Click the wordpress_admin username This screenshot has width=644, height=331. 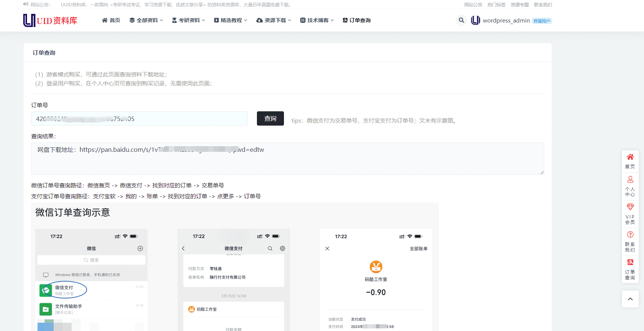pyautogui.click(x=506, y=21)
